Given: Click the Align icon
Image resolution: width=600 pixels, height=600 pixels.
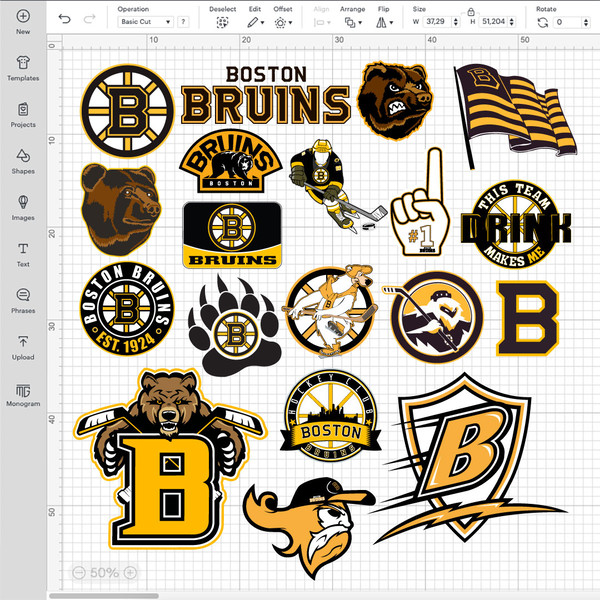Looking at the screenshot, I should click(319, 23).
